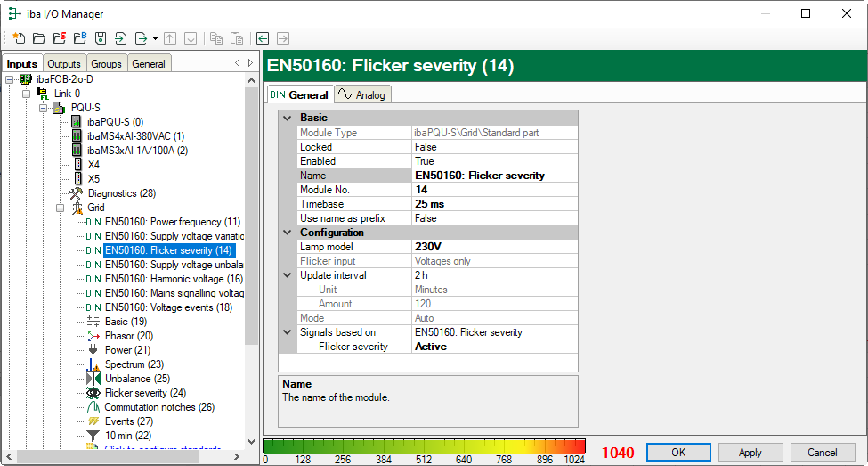
Task: Click the Name field value
Action: pos(494,176)
